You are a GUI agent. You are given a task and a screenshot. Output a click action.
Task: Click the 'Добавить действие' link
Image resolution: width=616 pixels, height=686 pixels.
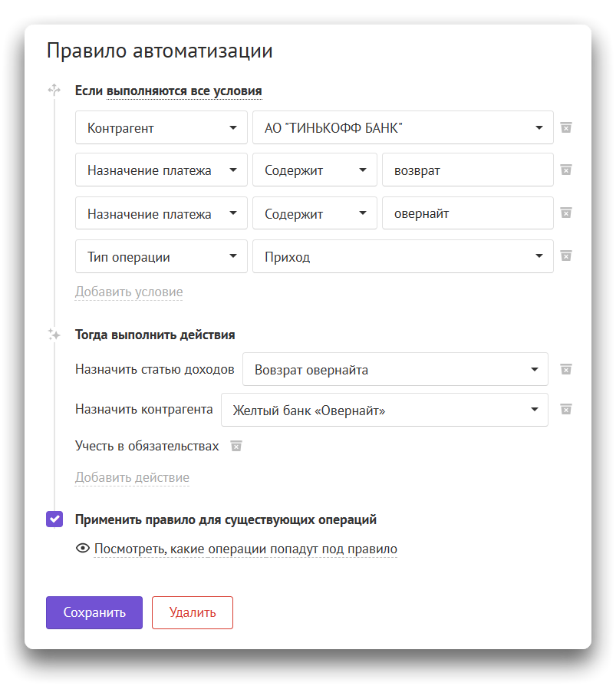[x=132, y=477]
